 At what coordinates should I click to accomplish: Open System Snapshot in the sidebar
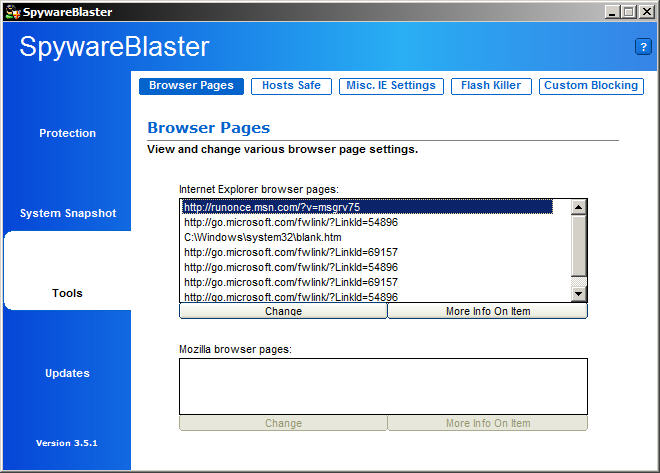(67, 213)
